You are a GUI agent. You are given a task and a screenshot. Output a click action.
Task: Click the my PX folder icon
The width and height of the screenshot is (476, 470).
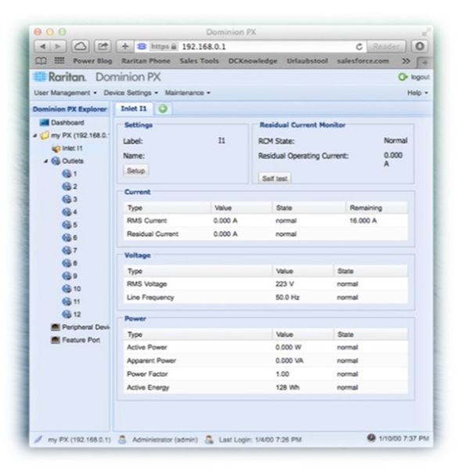pos(45,136)
